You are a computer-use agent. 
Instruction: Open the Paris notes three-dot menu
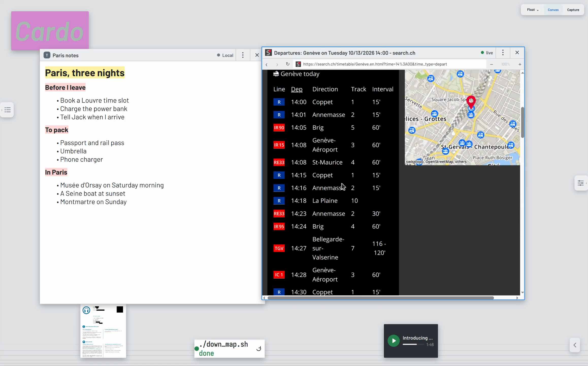tap(243, 55)
